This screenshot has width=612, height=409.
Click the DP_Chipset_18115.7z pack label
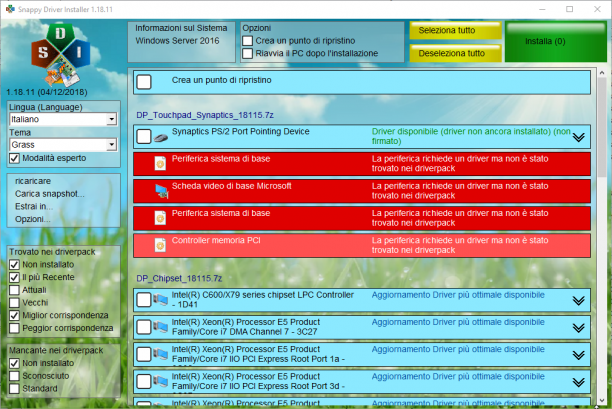pos(179,278)
